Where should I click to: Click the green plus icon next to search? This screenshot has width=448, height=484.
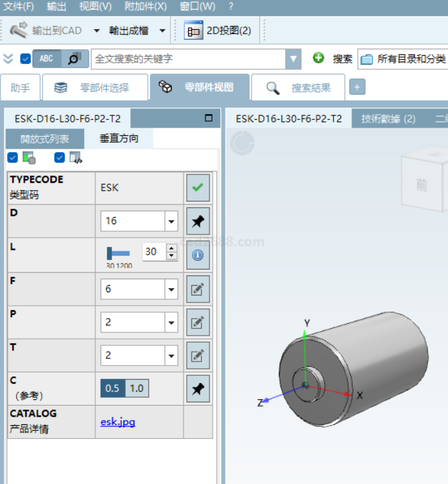point(318,58)
